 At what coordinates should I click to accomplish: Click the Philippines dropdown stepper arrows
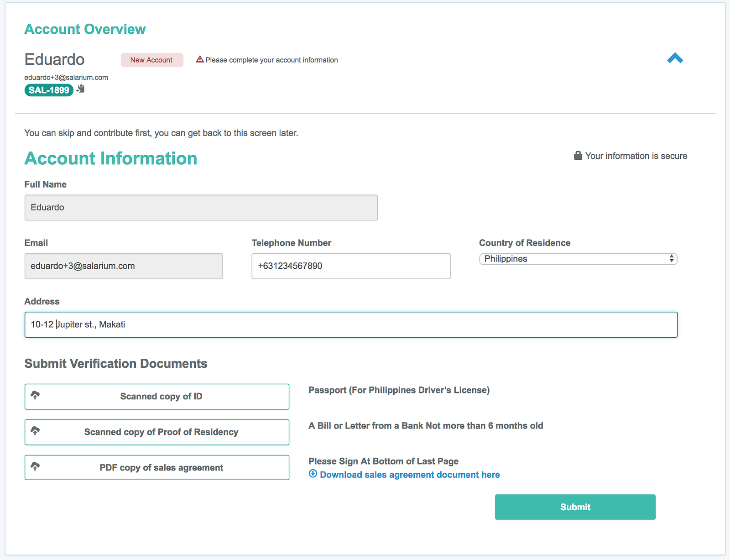672,258
